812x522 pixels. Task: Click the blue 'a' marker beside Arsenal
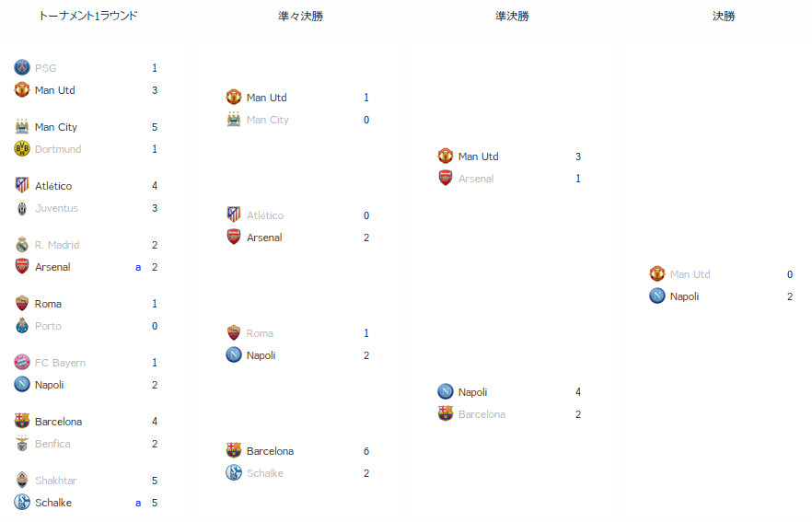[138, 267]
